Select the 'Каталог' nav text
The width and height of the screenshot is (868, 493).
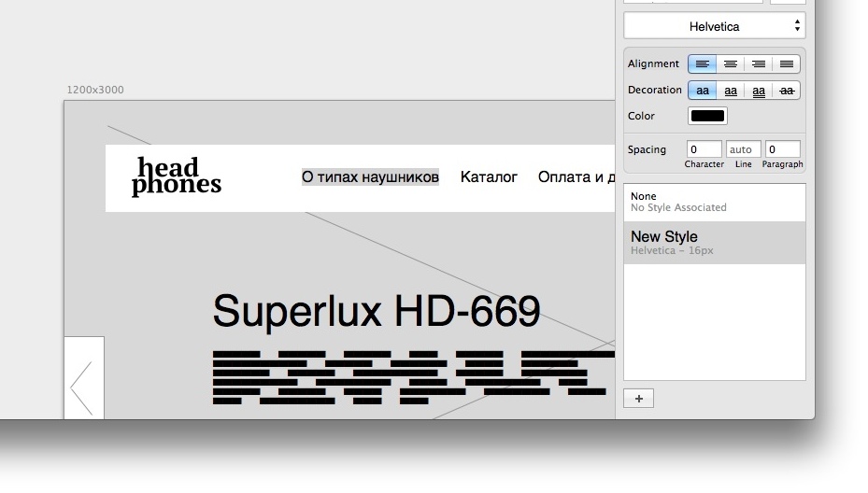tap(489, 177)
